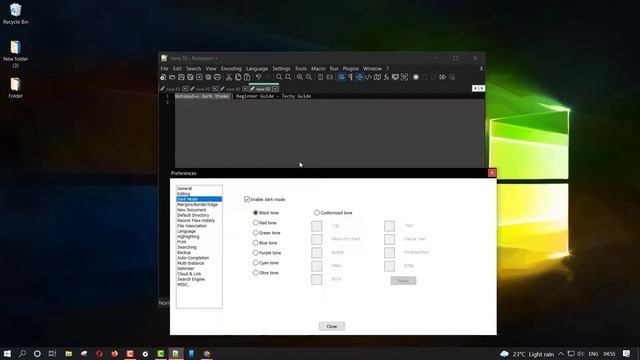640x360 pixels.
Task: Pick the Cyan tone radio button
Action: [x=256, y=263]
